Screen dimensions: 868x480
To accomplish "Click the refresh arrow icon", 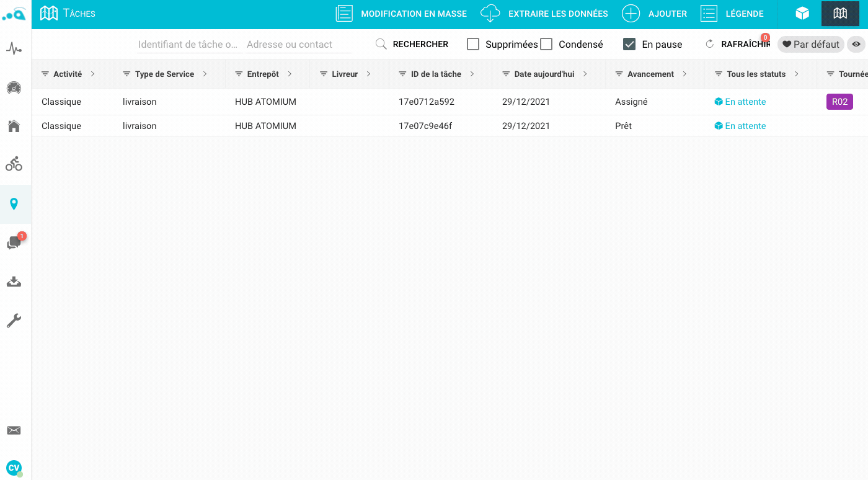I will coord(710,44).
